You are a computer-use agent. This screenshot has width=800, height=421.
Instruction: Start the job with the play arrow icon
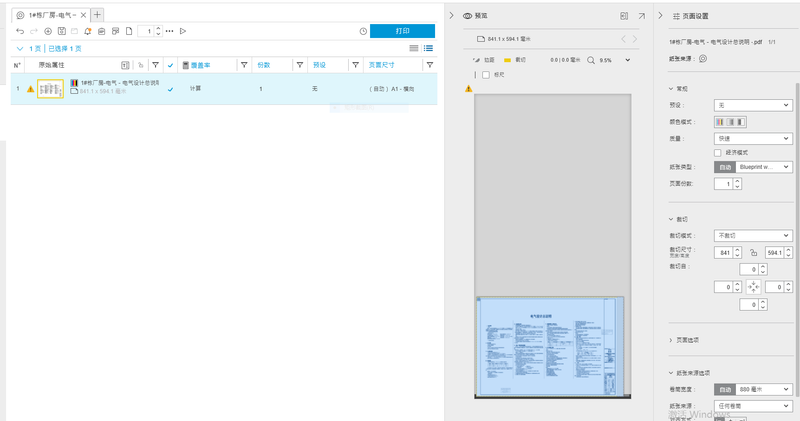[183, 31]
